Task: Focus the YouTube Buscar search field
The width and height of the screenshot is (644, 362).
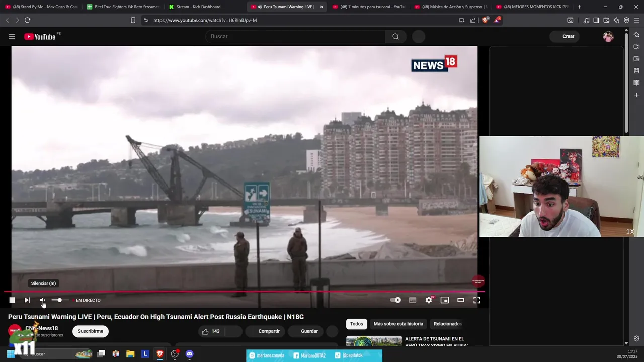Action: point(295,36)
